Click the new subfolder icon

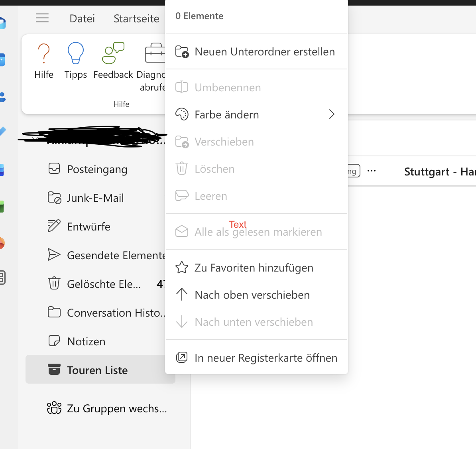coord(182,51)
